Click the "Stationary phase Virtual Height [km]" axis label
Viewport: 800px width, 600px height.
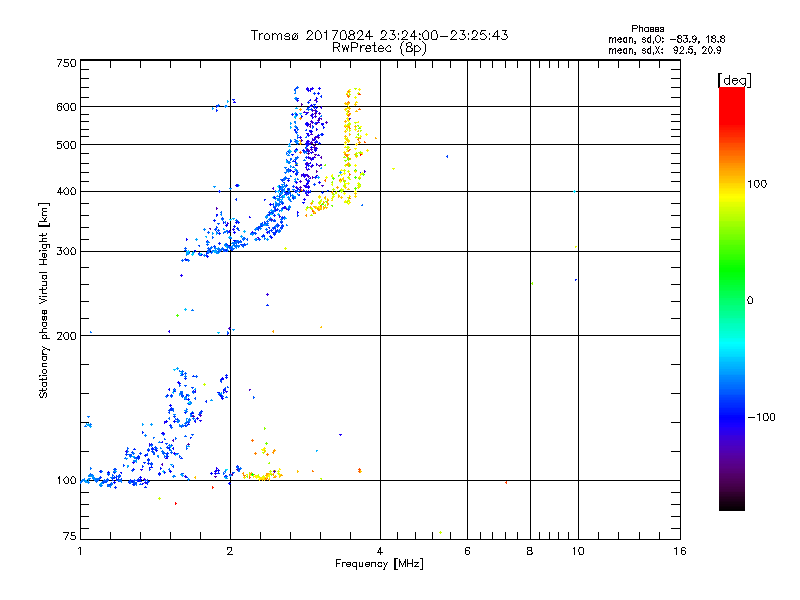pyautogui.click(x=44, y=300)
